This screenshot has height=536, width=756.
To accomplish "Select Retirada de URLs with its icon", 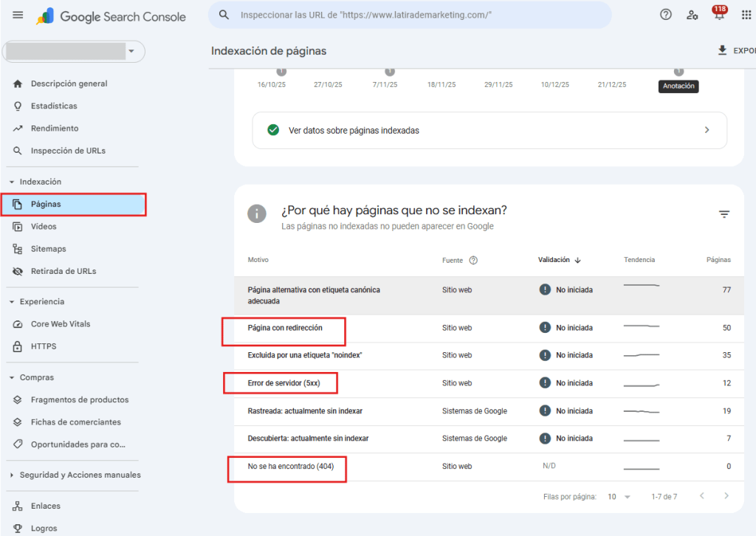I will (18, 271).
